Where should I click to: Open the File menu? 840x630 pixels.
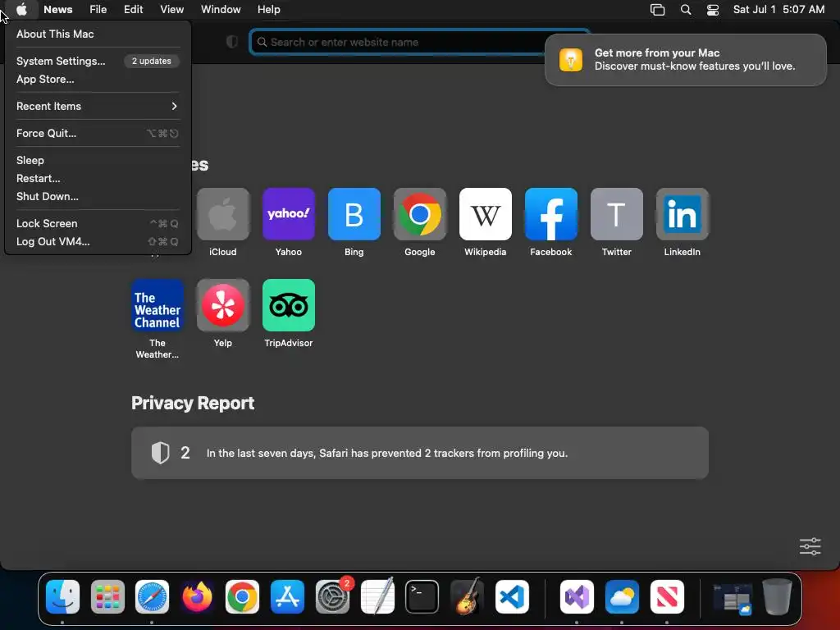[98, 10]
